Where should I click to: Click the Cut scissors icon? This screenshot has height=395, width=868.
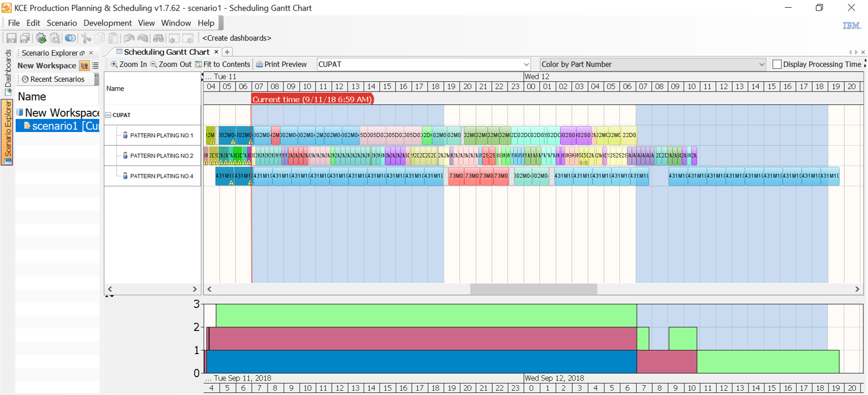pos(86,38)
